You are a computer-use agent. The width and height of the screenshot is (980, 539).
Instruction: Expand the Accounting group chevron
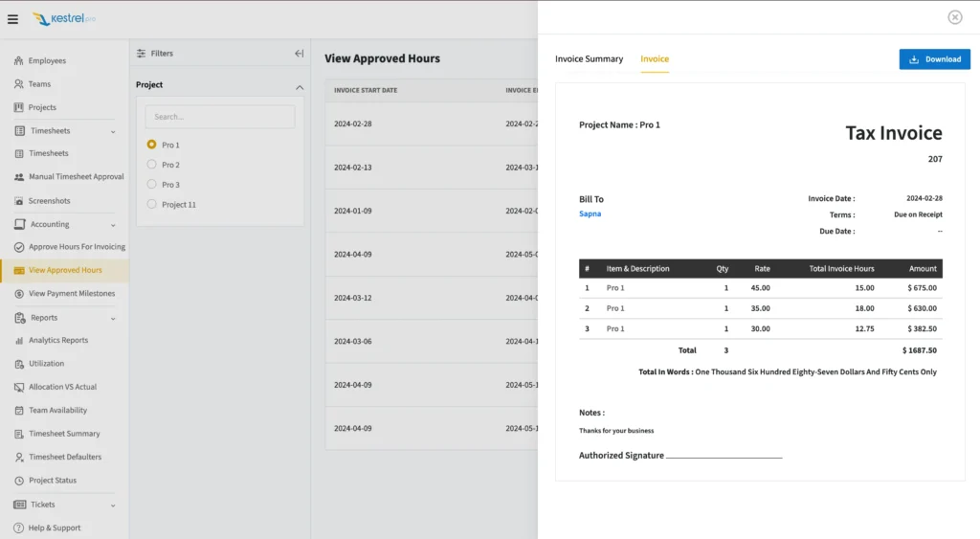113,224
